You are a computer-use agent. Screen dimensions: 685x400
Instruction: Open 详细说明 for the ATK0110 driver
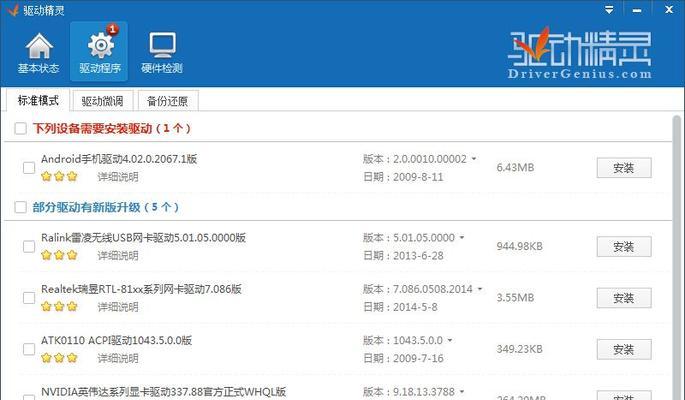tap(118, 359)
